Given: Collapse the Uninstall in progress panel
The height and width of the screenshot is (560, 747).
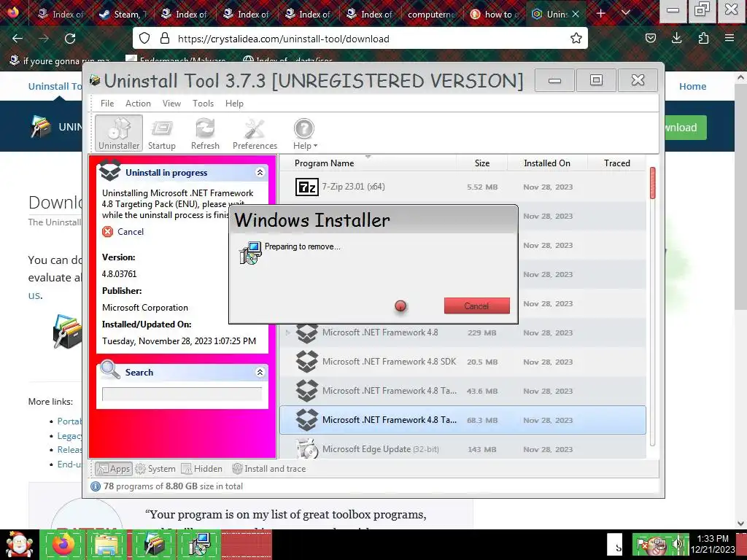Looking at the screenshot, I should tap(260, 172).
